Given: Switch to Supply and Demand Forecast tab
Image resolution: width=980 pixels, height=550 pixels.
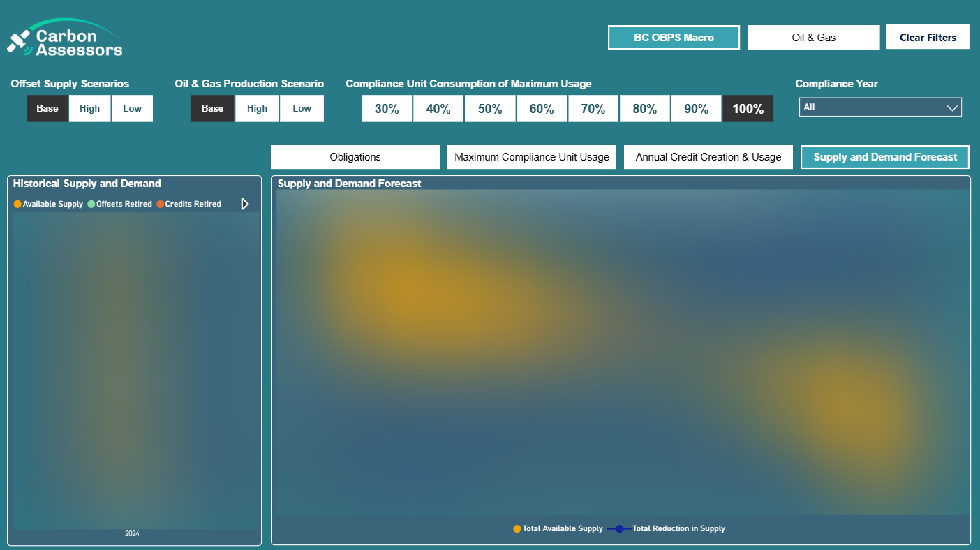Looking at the screenshot, I should click(885, 157).
